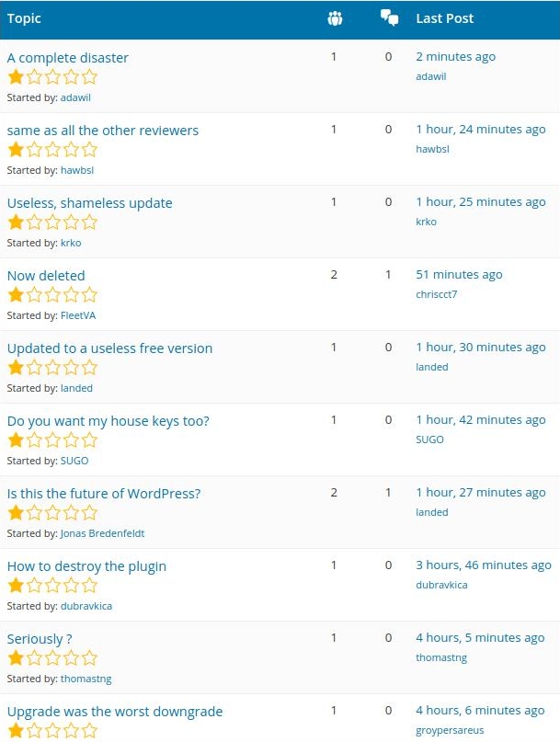
Task: Click the Voices people icon in header
Action: click(x=335, y=18)
